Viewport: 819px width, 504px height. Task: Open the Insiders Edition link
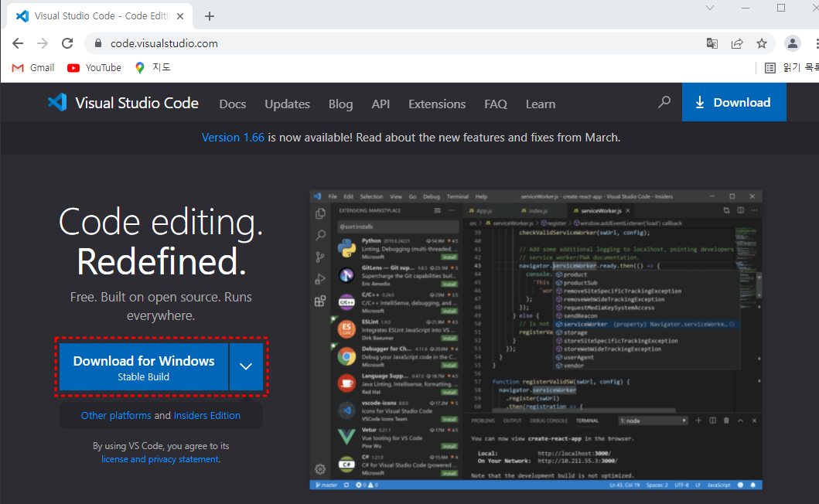[206, 415]
